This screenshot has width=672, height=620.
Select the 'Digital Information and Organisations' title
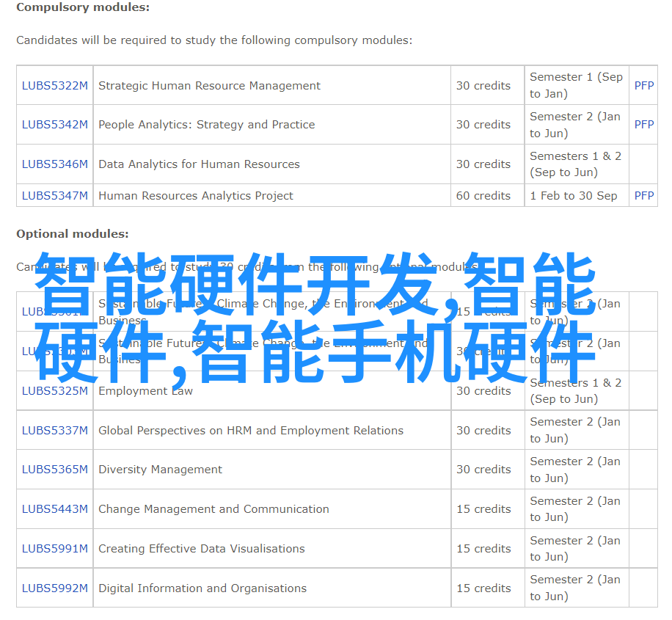tap(202, 588)
